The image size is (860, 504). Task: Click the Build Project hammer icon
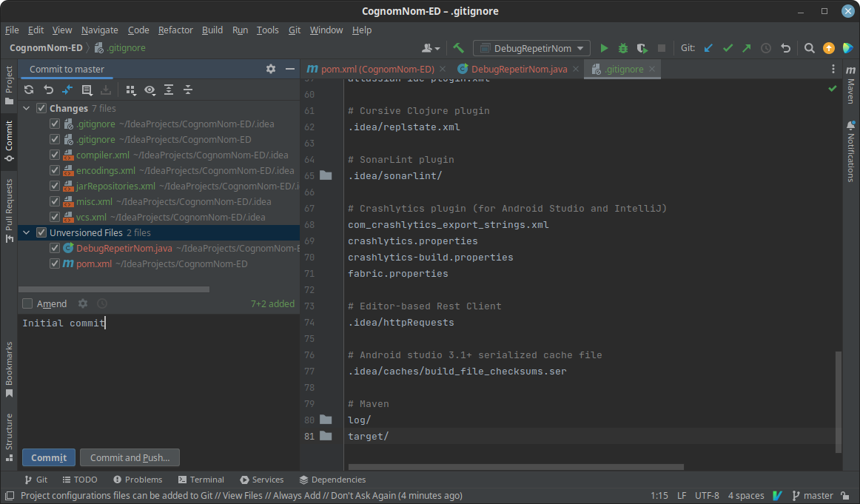click(x=459, y=48)
